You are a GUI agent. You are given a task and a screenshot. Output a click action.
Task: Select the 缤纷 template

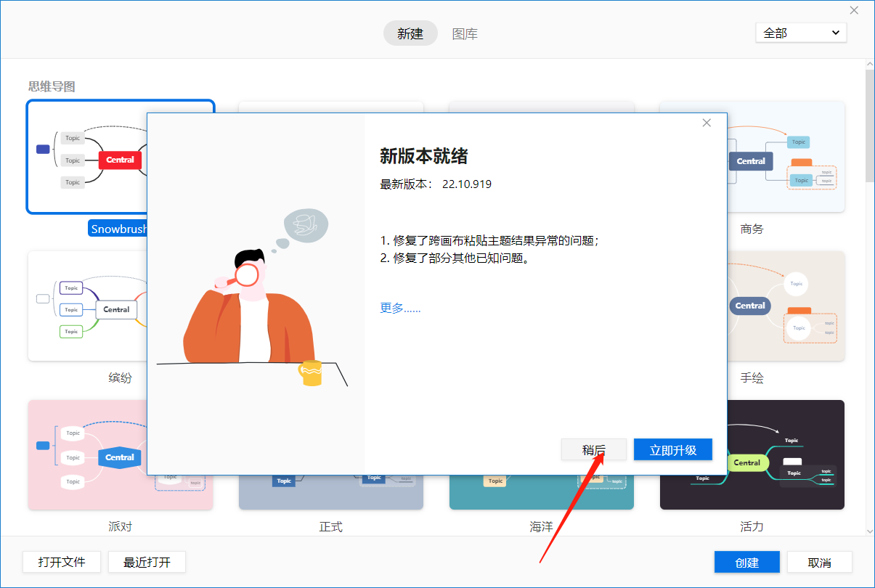click(87, 306)
